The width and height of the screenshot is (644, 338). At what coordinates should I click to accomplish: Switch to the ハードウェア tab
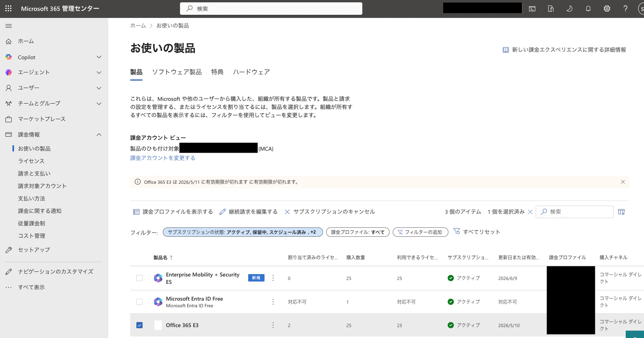[251, 72]
